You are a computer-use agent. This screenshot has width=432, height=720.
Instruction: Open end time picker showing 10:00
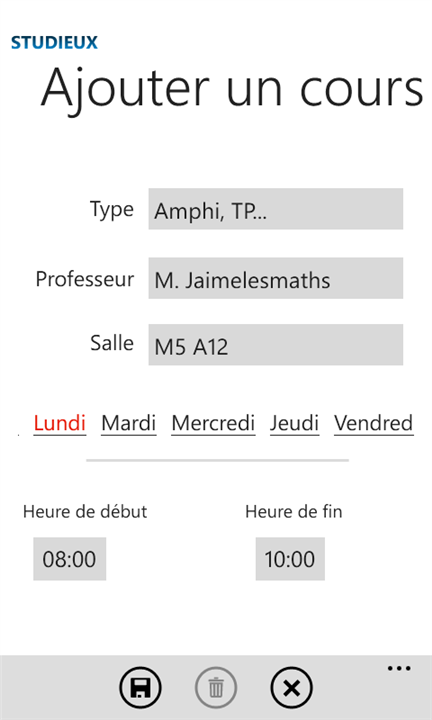pyautogui.click(x=290, y=559)
